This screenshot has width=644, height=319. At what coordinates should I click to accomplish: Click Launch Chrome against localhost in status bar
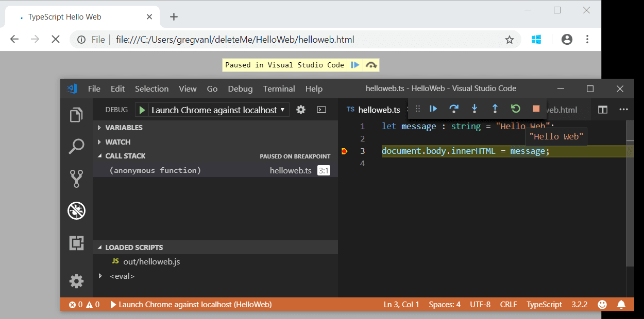tap(191, 304)
